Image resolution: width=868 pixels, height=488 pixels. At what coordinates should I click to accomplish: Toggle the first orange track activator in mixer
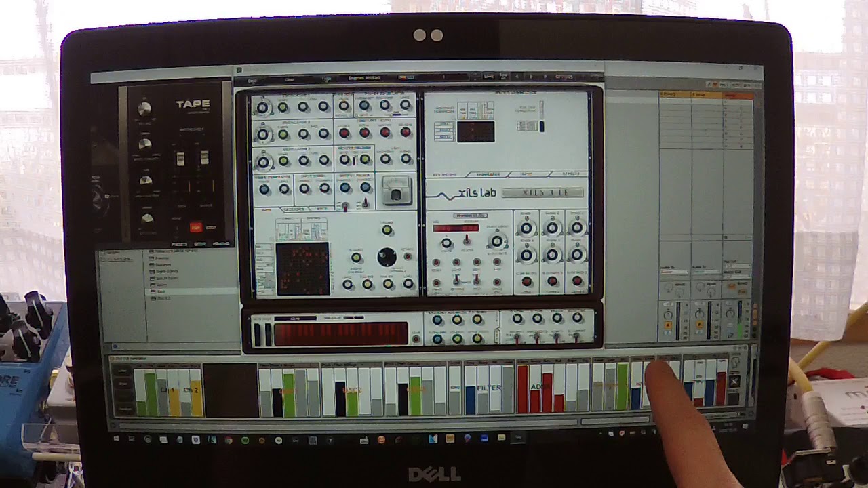tap(668, 326)
